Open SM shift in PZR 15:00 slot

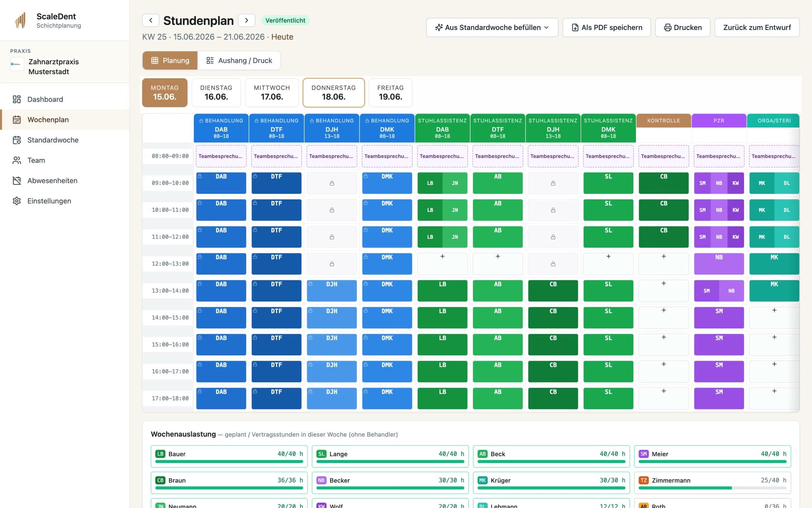719,345
